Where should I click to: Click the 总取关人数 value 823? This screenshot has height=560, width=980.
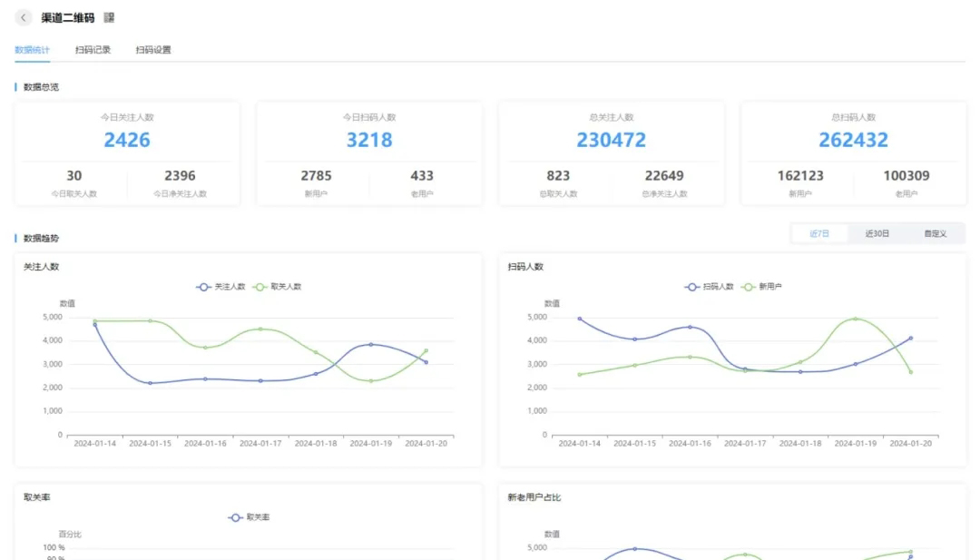[x=558, y=176]
